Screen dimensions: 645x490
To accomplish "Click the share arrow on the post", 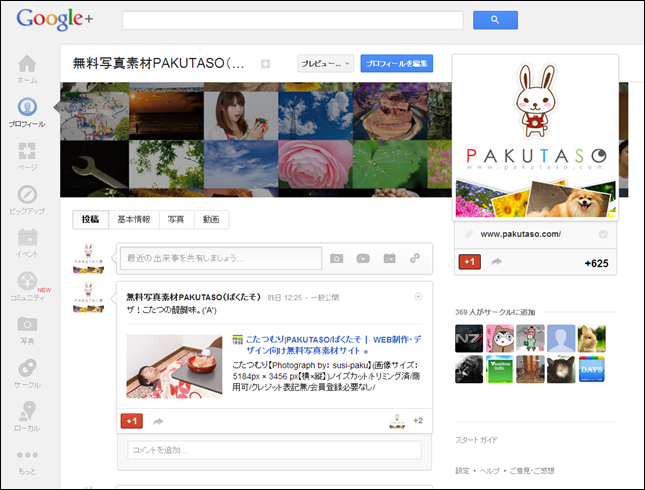I will (x=158, y=421).
